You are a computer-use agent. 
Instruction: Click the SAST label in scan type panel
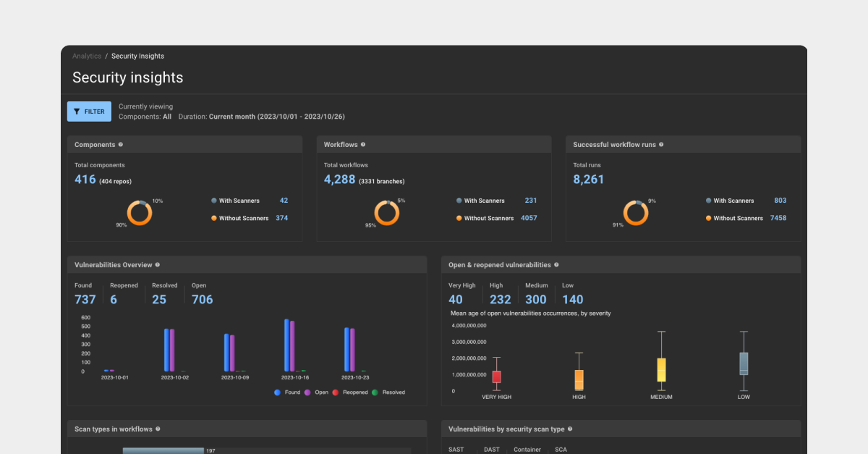(x=456, y=450)
